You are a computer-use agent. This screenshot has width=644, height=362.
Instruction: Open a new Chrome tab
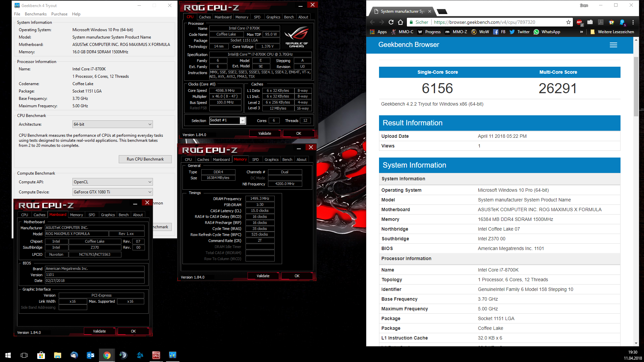(x=442, y=11)
